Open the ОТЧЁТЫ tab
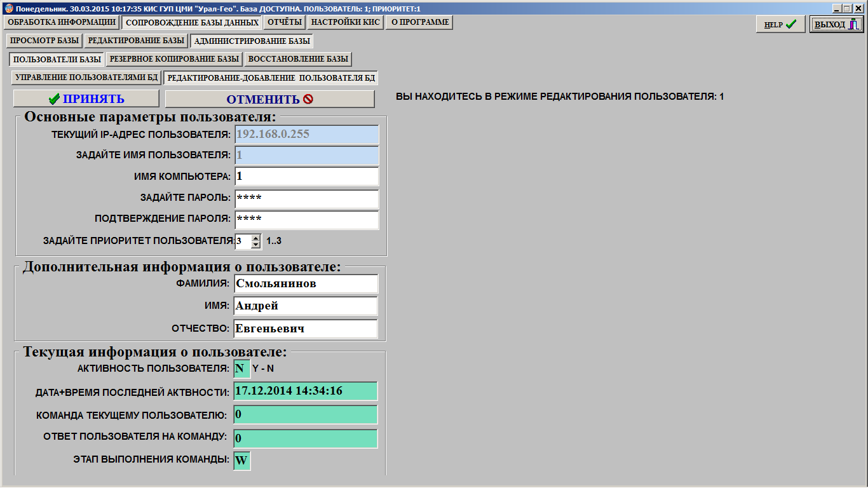 click(x=285, y=22)
